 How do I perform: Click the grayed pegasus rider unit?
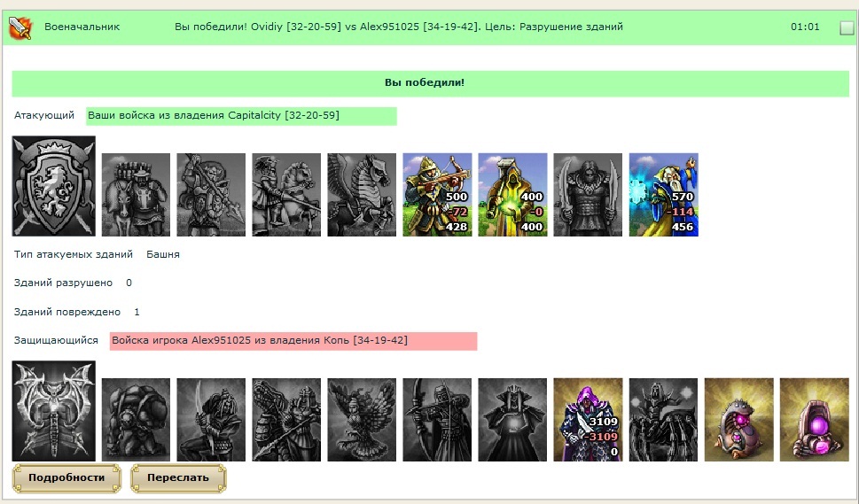tap(362, 195)
